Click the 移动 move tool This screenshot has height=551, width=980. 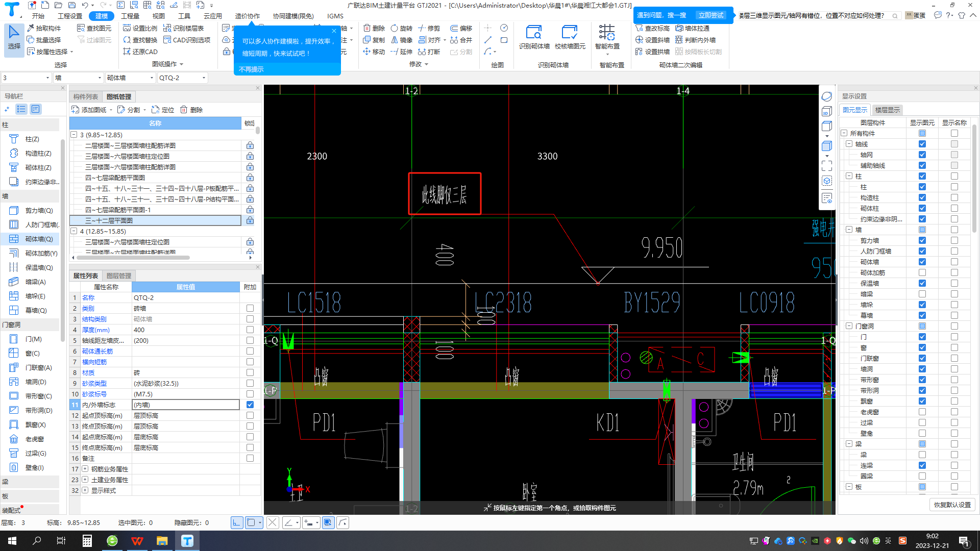pyautogui.click(x=374, y=52)
